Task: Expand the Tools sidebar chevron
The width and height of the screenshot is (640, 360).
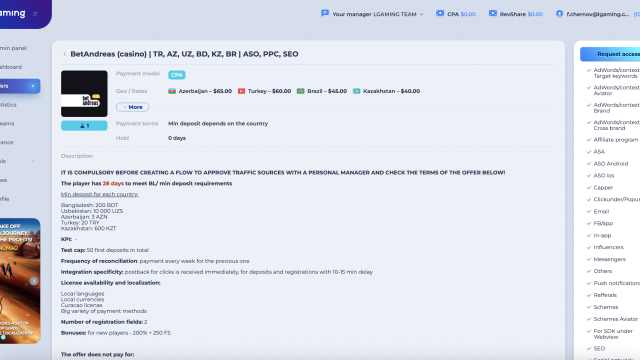Action: point(33,161)
